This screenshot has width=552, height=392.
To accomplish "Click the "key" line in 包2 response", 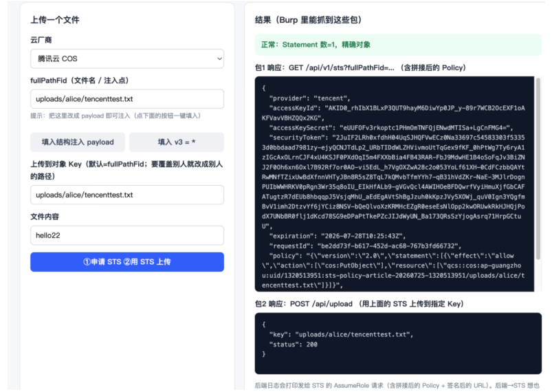I will 341,335.
